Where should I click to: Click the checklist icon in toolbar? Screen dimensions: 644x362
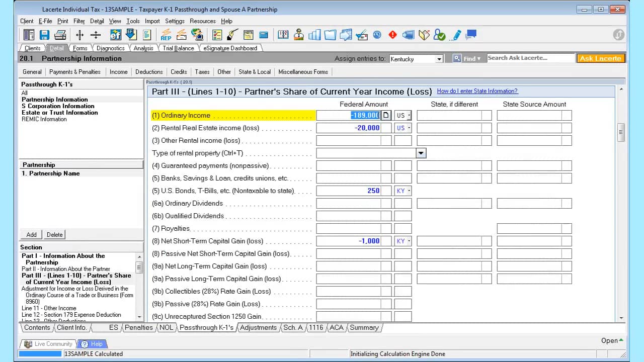click(x=217, y=35)
